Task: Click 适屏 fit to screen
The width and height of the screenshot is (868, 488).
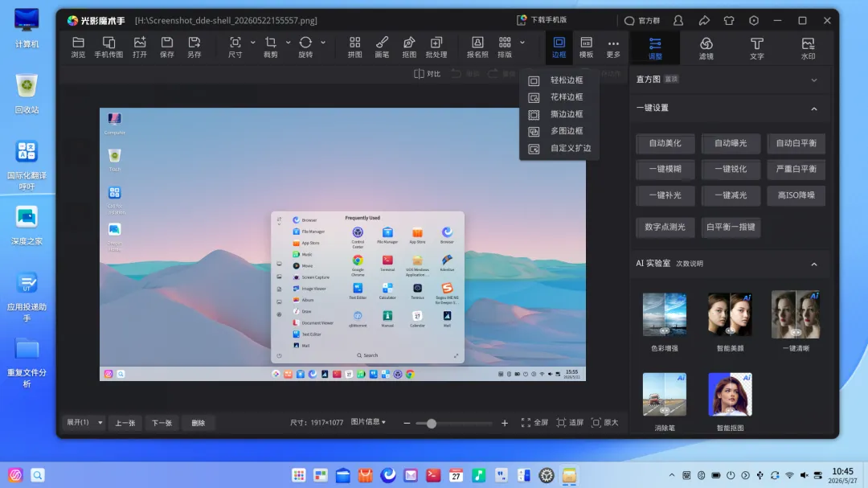Action: [x=570, y=423]
